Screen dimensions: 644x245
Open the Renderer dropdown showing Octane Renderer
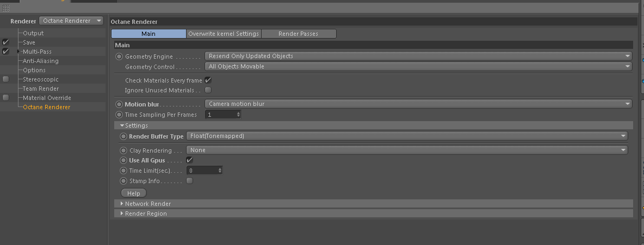(71, 21)
